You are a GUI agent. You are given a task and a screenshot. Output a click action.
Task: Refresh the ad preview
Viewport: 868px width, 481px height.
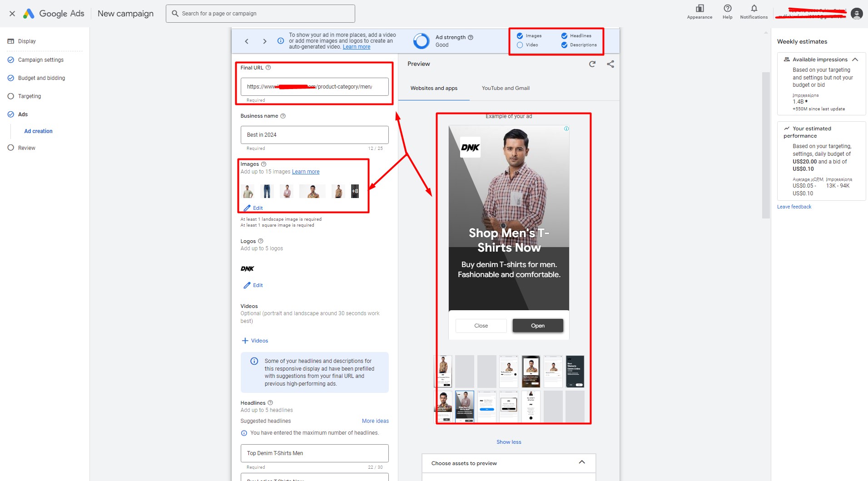point(592,64)
